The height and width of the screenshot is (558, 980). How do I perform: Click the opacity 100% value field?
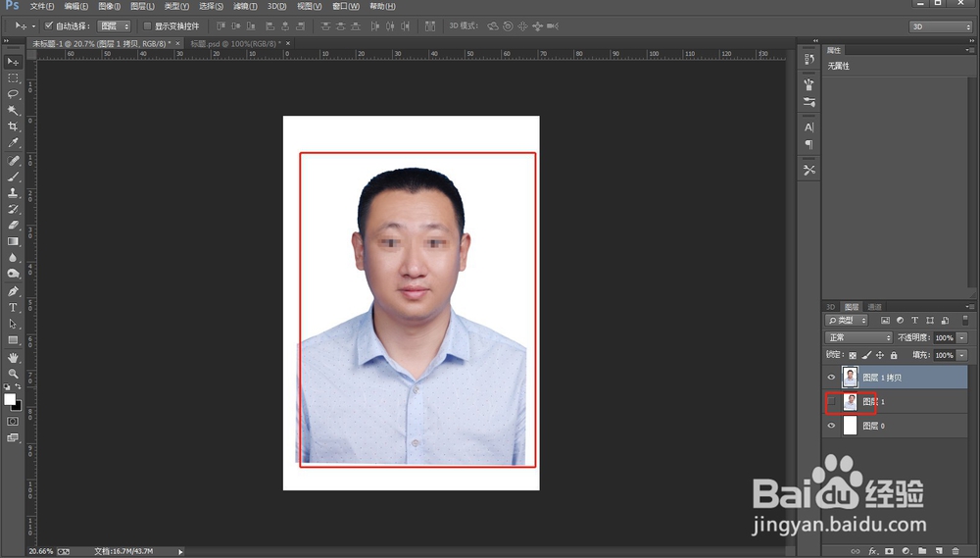coord(944,337)
